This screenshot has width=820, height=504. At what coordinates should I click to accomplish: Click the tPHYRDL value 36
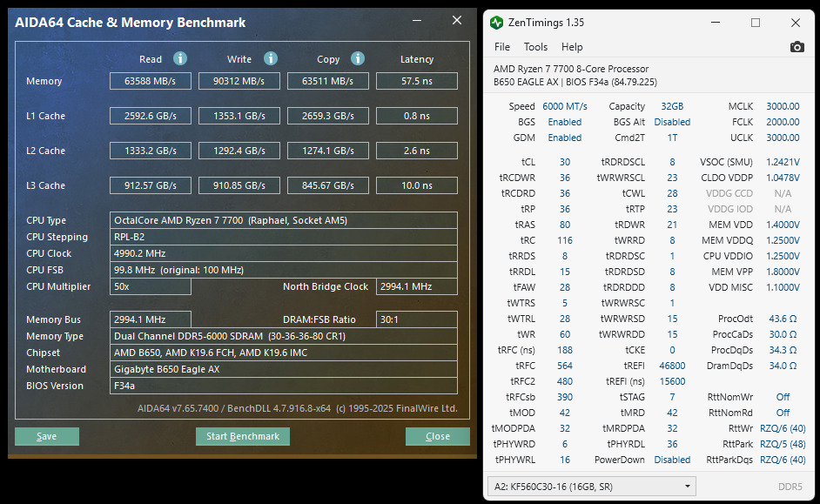[x=672, y=445]
